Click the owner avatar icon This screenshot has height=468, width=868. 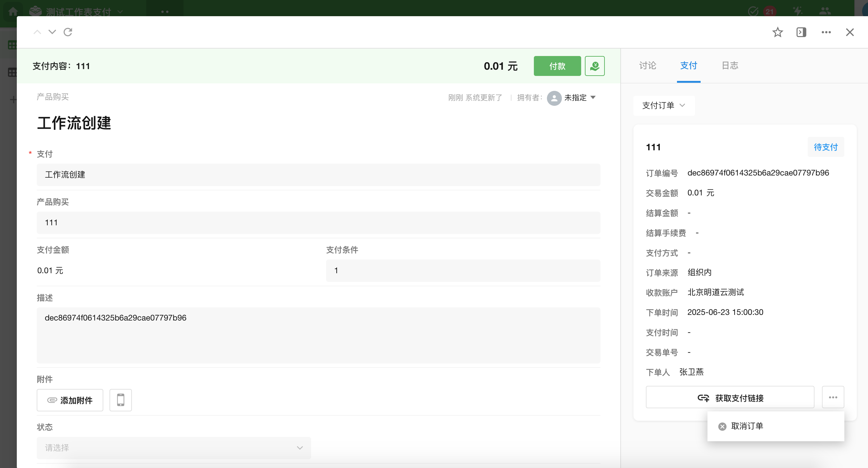tap(554, 98)
